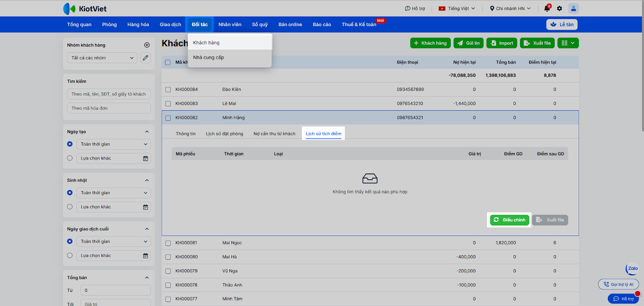Tick checkbox for customer KH000079
The height and width of the screenshot is (306, 644).
point(168,271)
